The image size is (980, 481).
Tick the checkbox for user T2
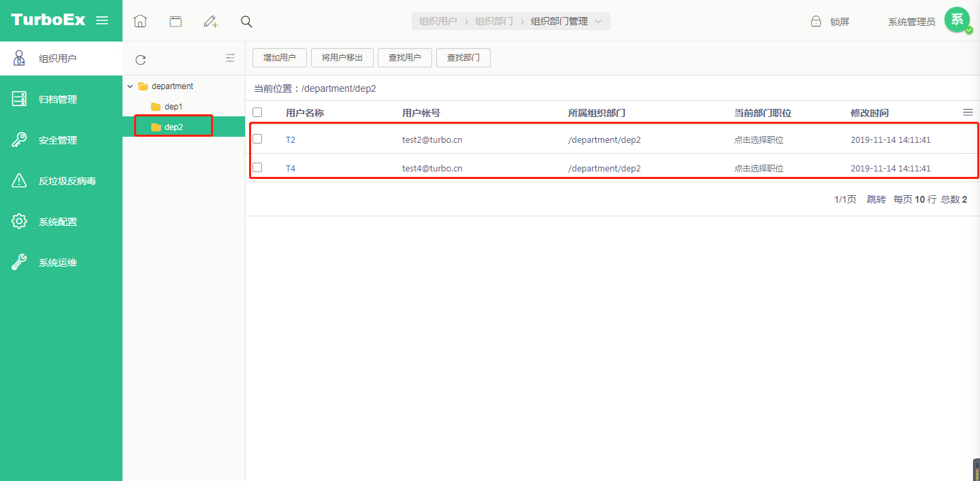[x=257, y=139]
